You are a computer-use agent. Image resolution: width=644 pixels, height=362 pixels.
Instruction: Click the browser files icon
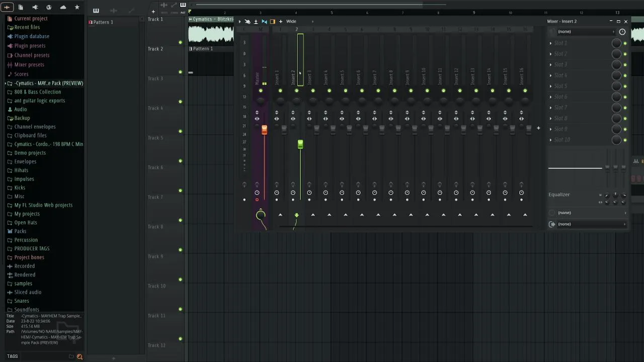[x=21, y=7]
